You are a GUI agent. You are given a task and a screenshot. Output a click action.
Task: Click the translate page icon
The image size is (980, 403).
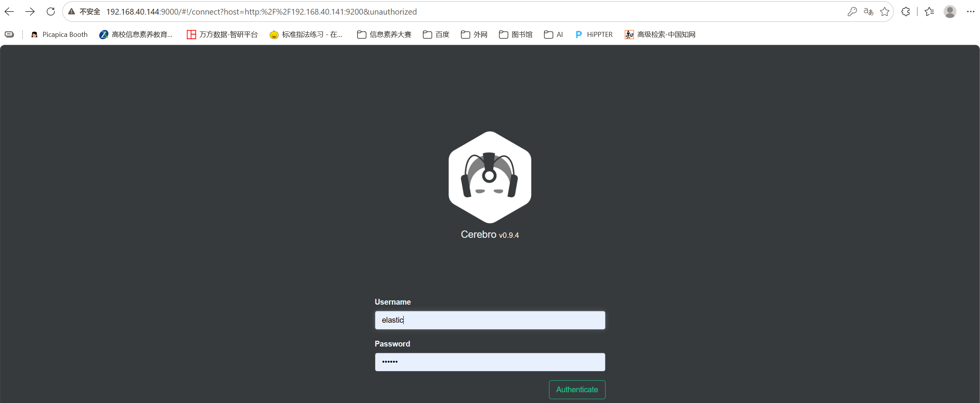(869, 12)
